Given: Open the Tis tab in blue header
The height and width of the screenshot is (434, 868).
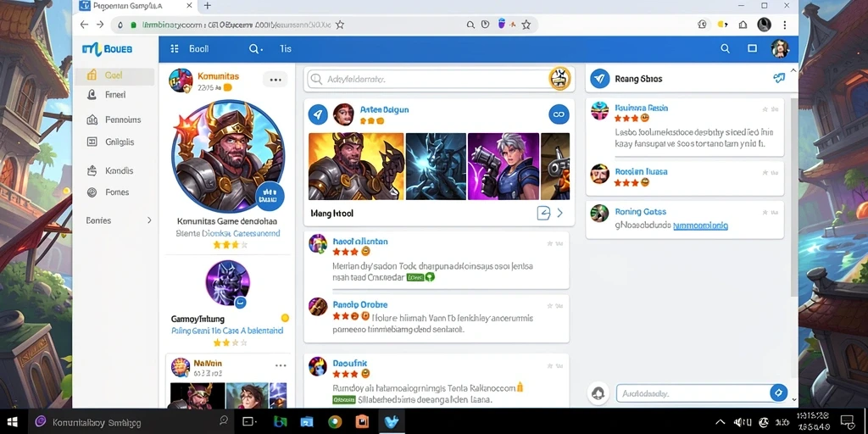Looking at the screenshot, I should [285, 48].
